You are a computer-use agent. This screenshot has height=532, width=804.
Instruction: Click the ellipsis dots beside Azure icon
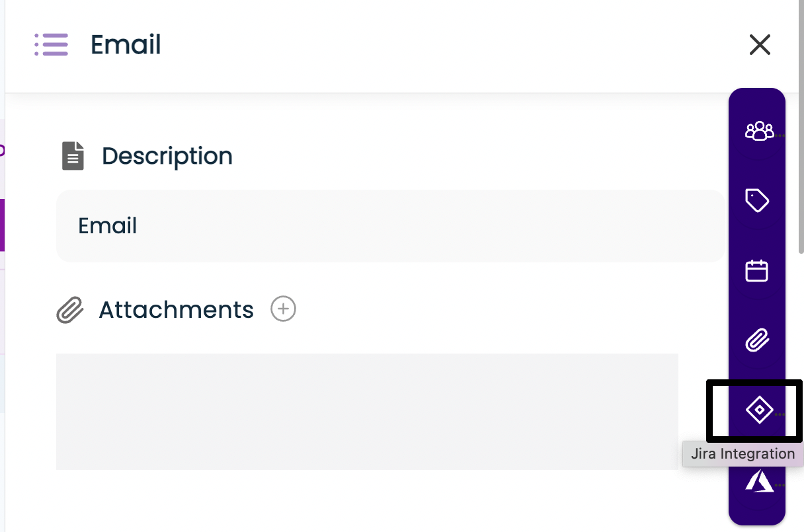tap(781, 485)
